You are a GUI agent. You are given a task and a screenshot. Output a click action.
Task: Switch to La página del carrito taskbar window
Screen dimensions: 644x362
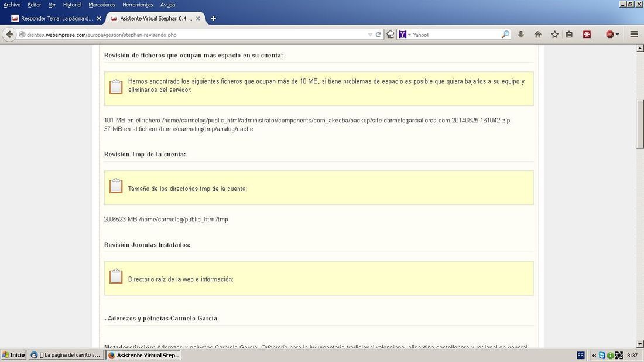point(66,355)
